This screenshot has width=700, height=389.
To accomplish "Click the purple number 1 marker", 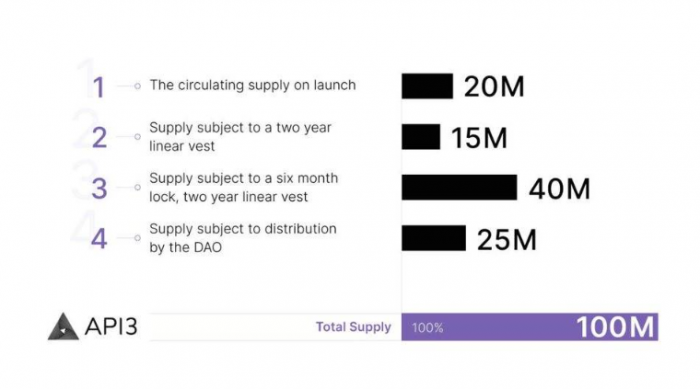I will pyautogui.click(x=99, y=87).
